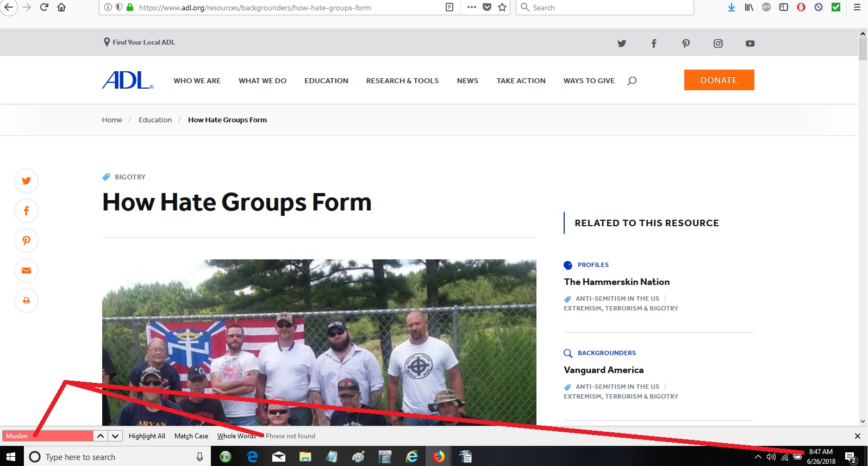Image resolution: width=868 pixels, height=466 pixels.
Task: Go back to the previous browser page
Action: (x=8, y=7)
